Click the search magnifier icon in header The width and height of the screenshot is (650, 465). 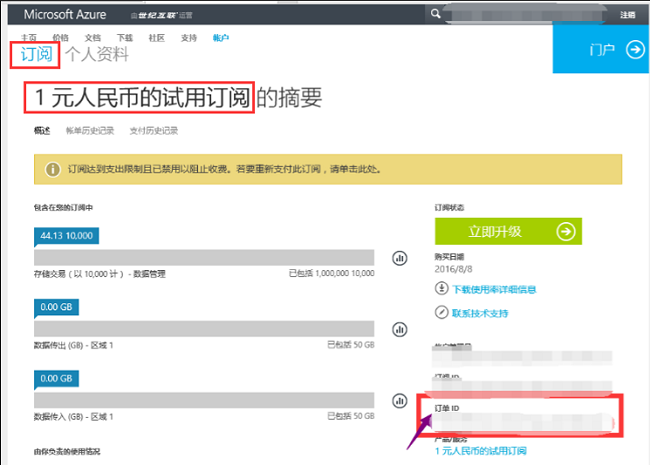click(435, 15)
